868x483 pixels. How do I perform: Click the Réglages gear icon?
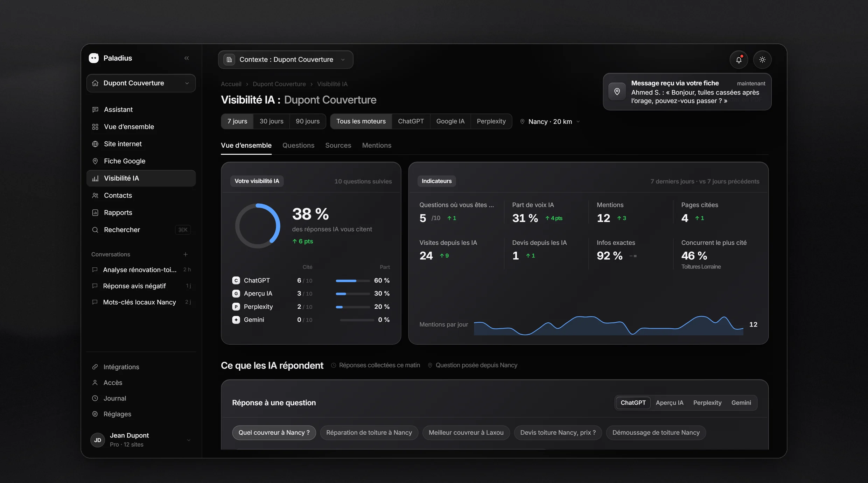click(95, 414)
